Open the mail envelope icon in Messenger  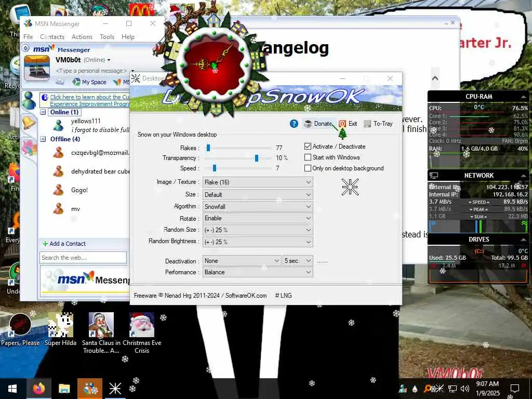tap(60, 82)
